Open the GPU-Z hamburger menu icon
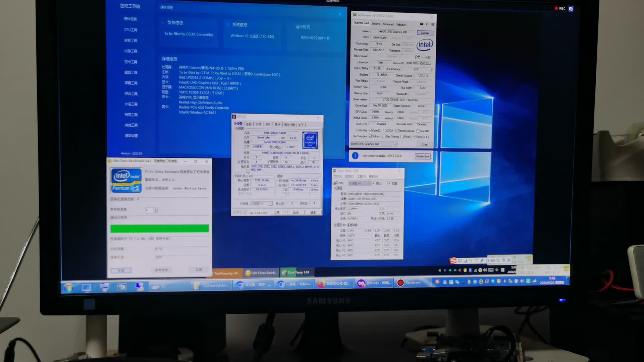The height and width of the screenshot is (362, 644). click(433, 24)
